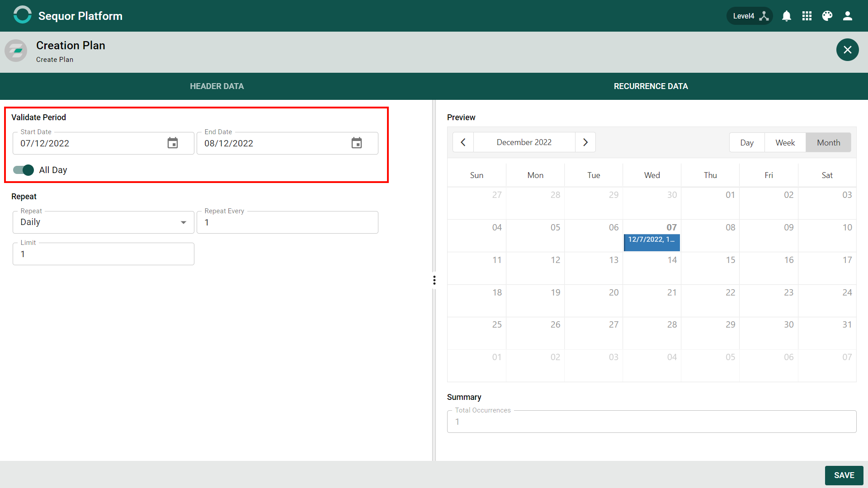This screenshot has width=868, height=488.
Task: Open the user account icon
Action: (848, 16)
